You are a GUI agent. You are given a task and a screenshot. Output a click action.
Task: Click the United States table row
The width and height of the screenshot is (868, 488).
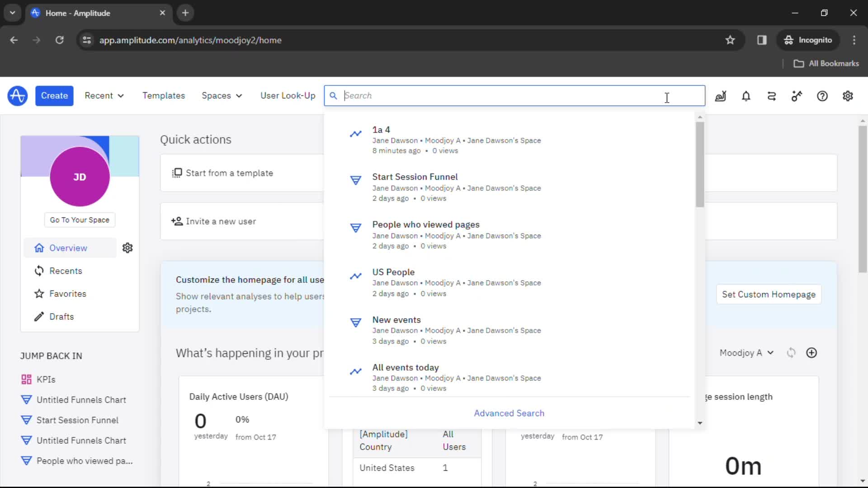pos(417,468)
